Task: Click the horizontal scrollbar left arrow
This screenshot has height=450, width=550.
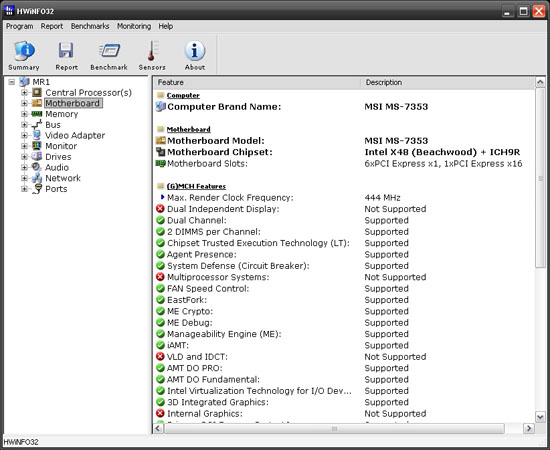Action: tap(158, 428)
